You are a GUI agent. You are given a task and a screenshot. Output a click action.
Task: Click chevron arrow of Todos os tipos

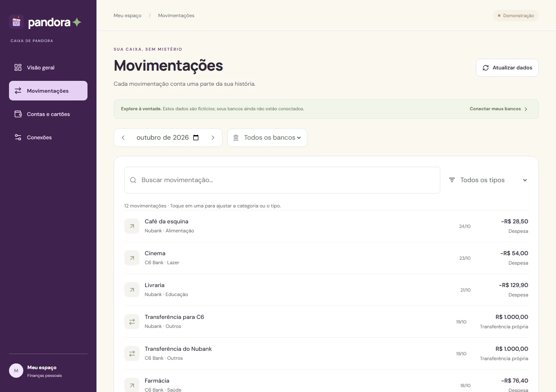[525, 180]
